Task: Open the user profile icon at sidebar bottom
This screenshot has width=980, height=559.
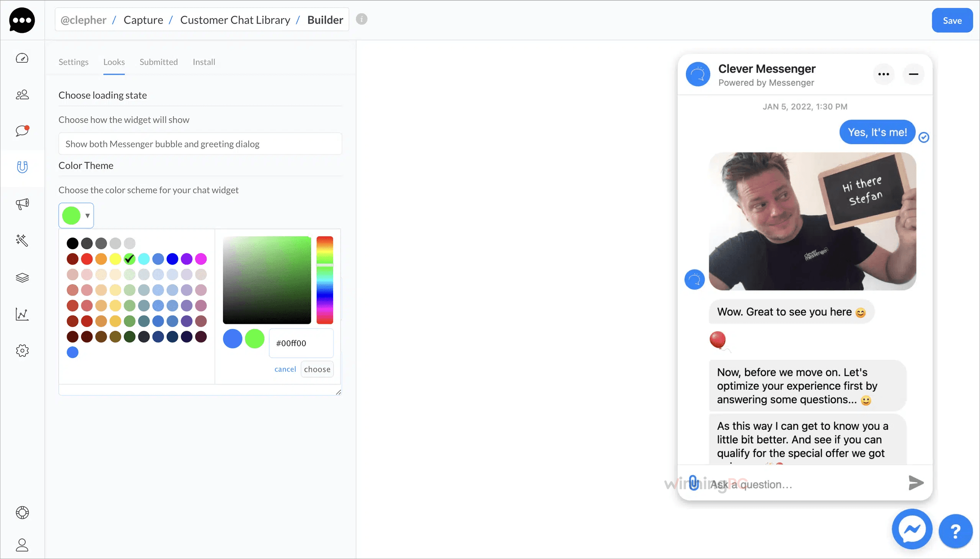Action: pyautogui.click(x=22, y=545)
